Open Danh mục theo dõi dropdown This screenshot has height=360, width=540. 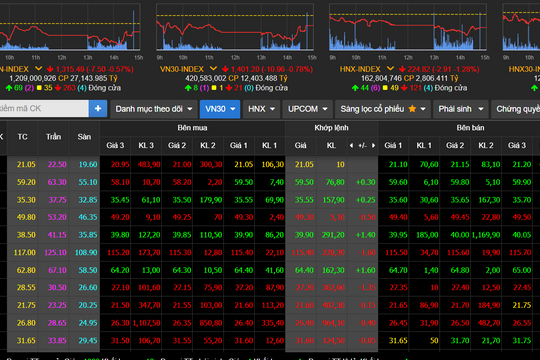click(154, 109)
